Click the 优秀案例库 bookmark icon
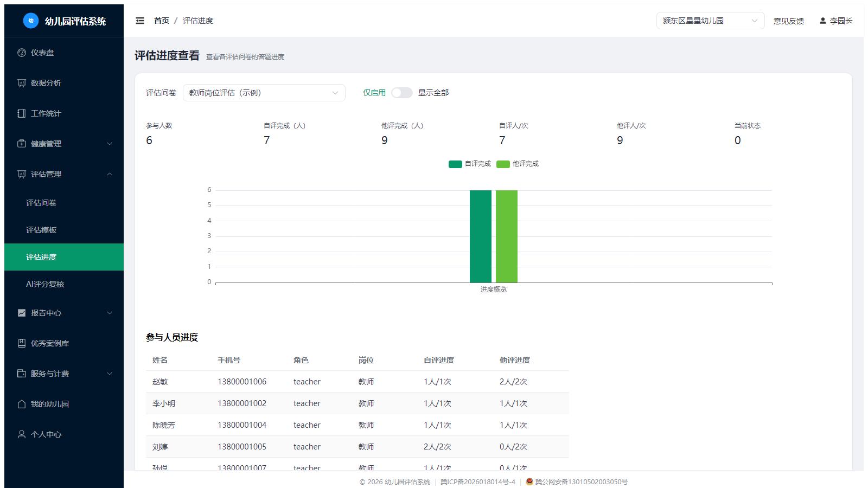 (x=22, y=343)
